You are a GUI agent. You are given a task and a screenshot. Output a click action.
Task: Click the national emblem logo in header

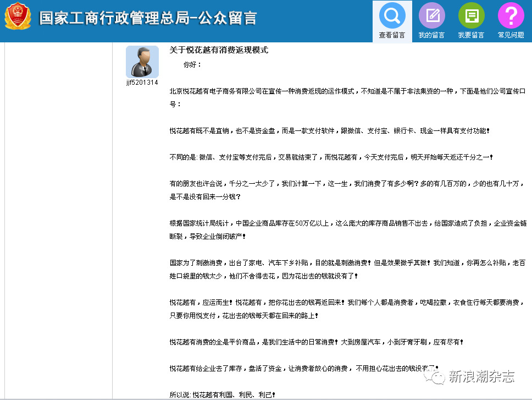18,17
